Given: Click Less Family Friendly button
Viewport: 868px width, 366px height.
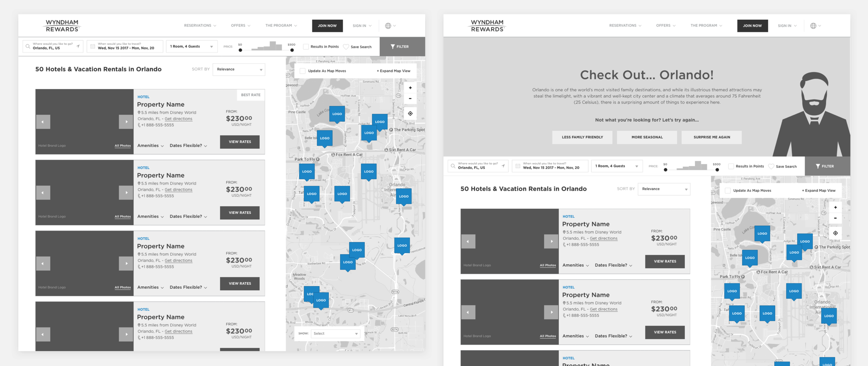Looking at the screenshot, I should [582, 137].
